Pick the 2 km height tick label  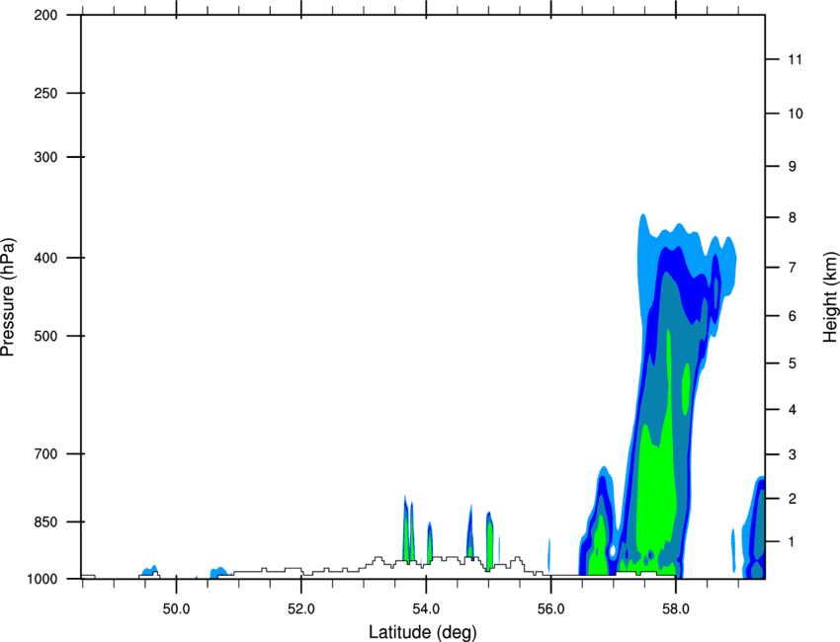[x=793, y=499]
